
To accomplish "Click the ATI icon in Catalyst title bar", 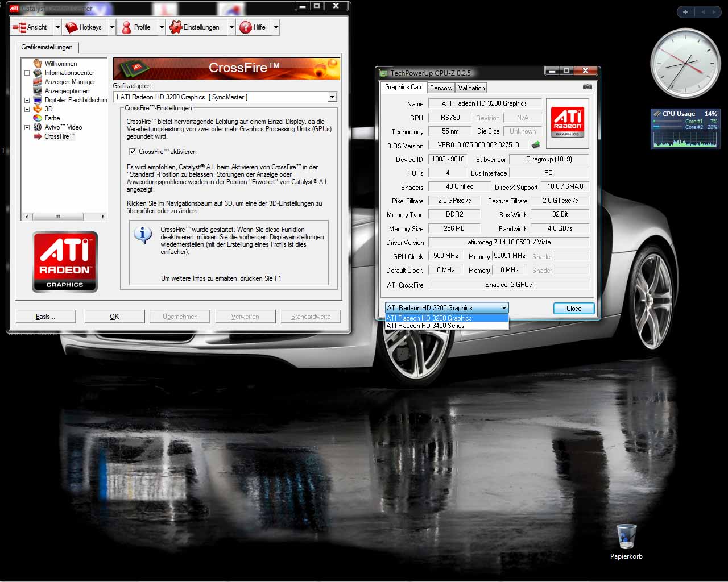I will (x=14, y=8).
